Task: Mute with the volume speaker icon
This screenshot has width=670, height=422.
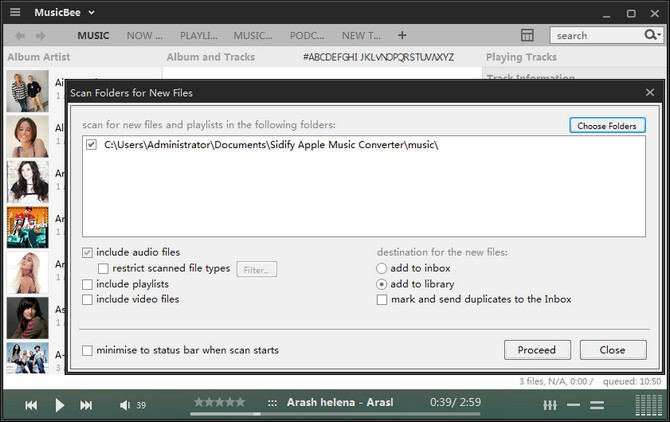Action: (124, 405)
